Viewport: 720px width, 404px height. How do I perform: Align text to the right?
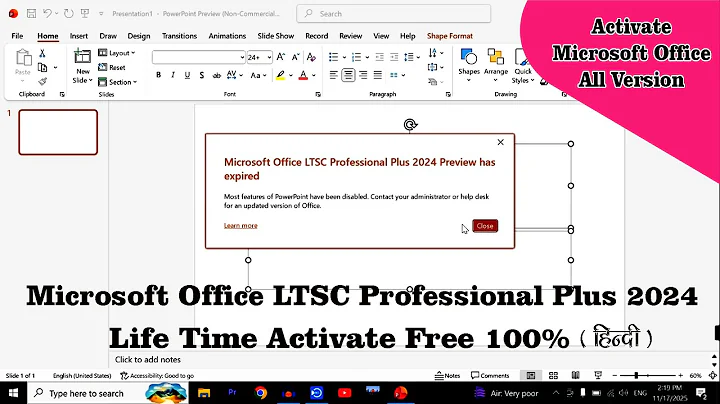(363, 75)
